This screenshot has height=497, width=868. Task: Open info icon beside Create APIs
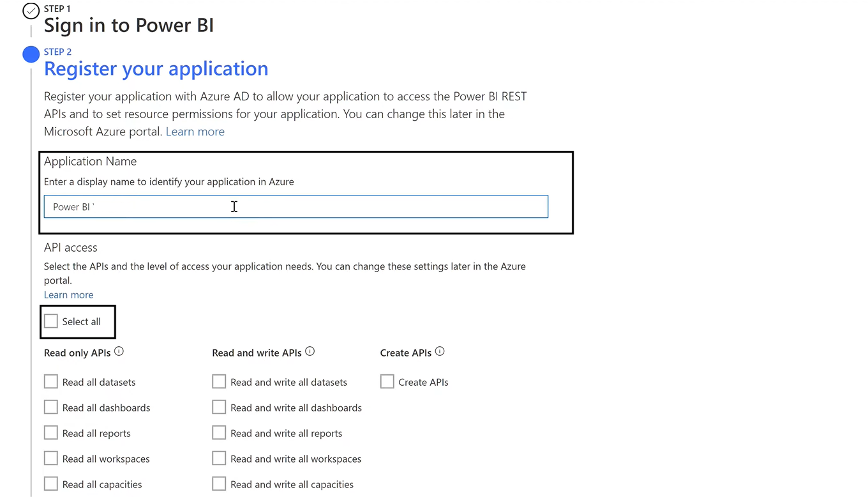pyautogui.click(x=440, y=351)
